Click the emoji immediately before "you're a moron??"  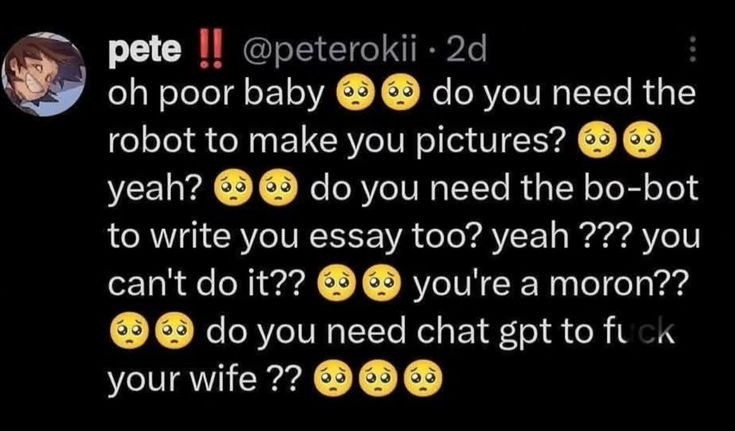point(383,283)
